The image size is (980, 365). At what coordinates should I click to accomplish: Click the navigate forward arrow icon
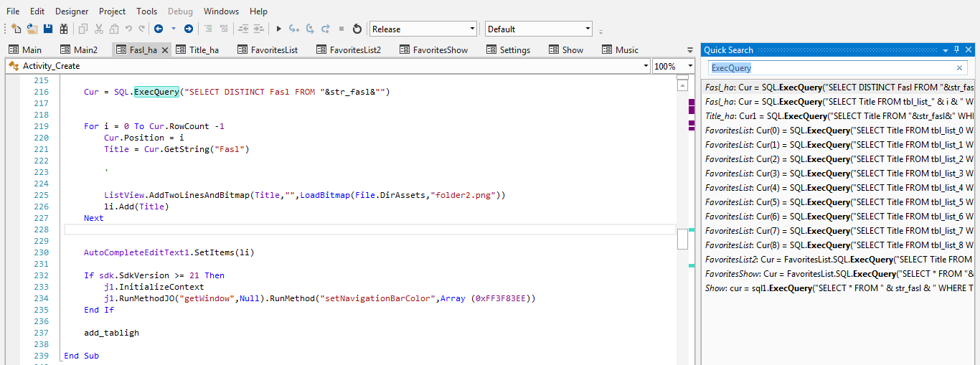coord(188,29)
